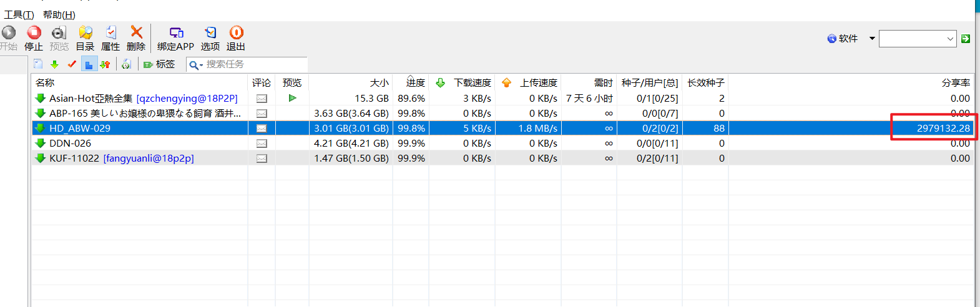Viewport: 980px width, 307px height.
Task: Open the 帮助(H) menu
Action: tap(59, 14)
